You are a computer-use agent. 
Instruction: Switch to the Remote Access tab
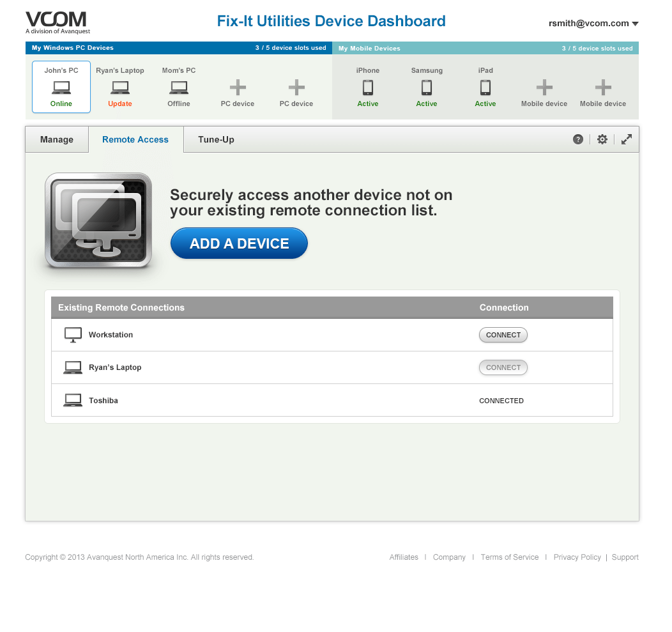pos(135,139)
